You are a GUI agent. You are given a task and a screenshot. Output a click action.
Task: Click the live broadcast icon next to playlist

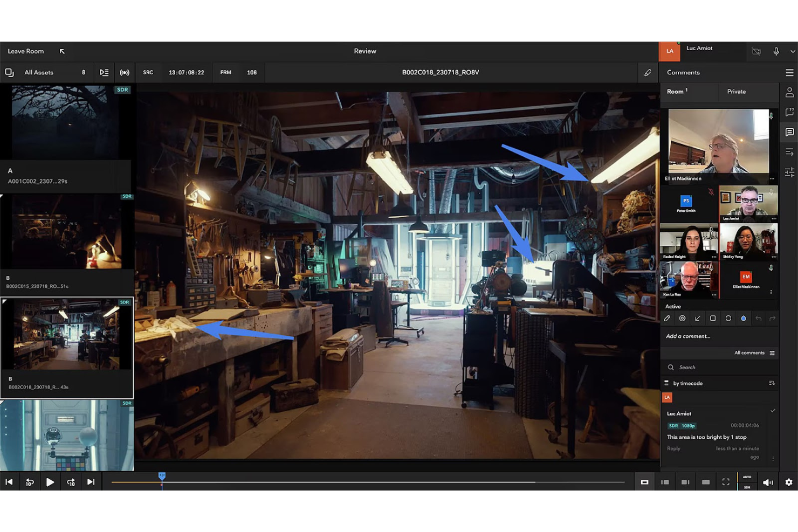click(x=125, y=72)
